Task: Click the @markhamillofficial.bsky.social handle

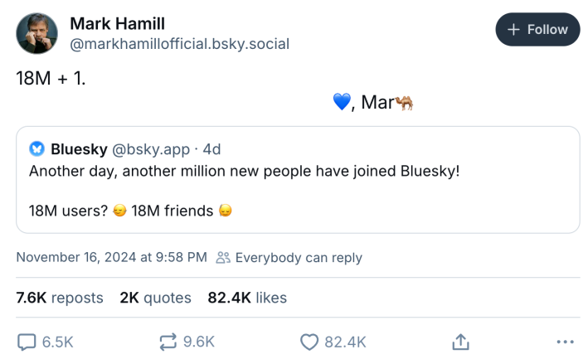Action: pyautogui.click(x=179, y=43)
